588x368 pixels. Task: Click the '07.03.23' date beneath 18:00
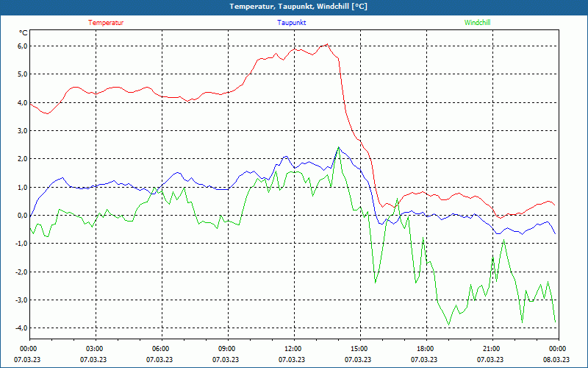[x=424, y=359]
